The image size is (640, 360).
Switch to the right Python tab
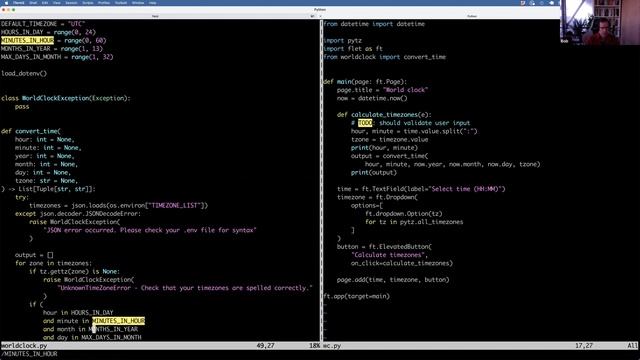[472, 16]
